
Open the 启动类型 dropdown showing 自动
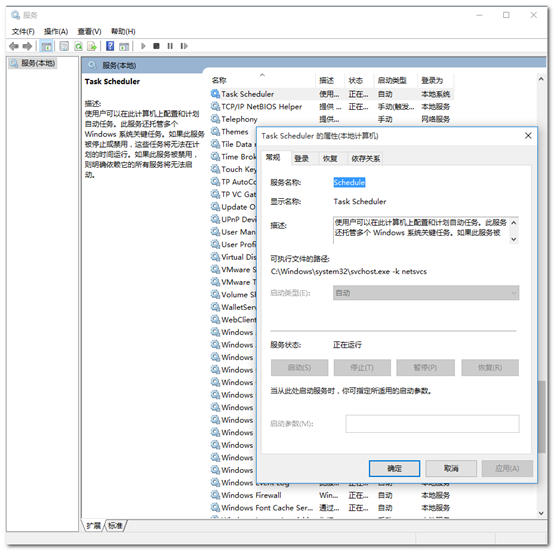tap(426, 293)
